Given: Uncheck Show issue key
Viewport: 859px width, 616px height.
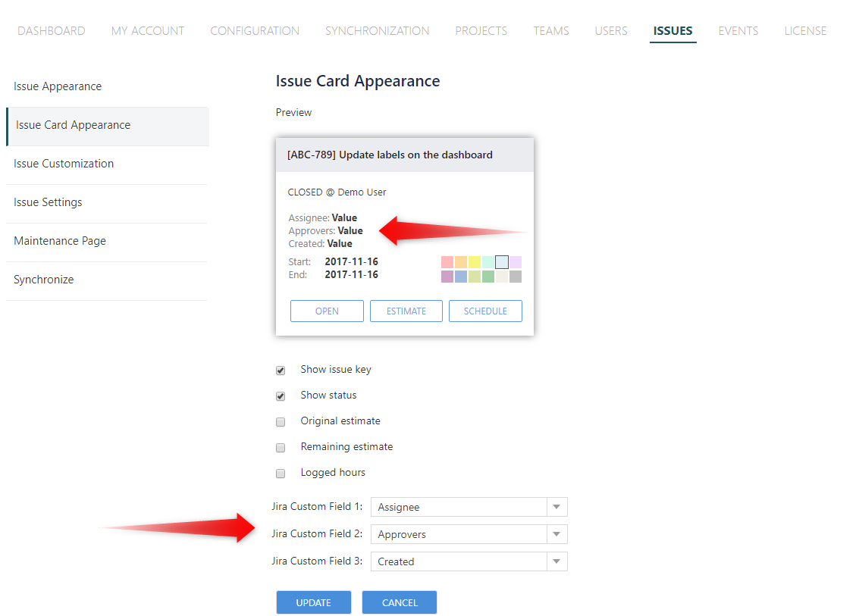Looking at the screenshot, I should [x=281, y=371].
